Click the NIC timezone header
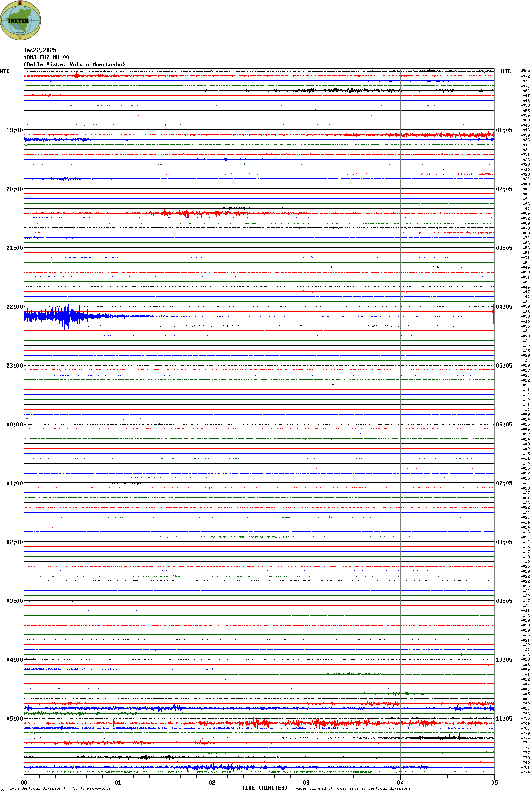The width and height of the screenshot is (532, 795). point(5,72)
